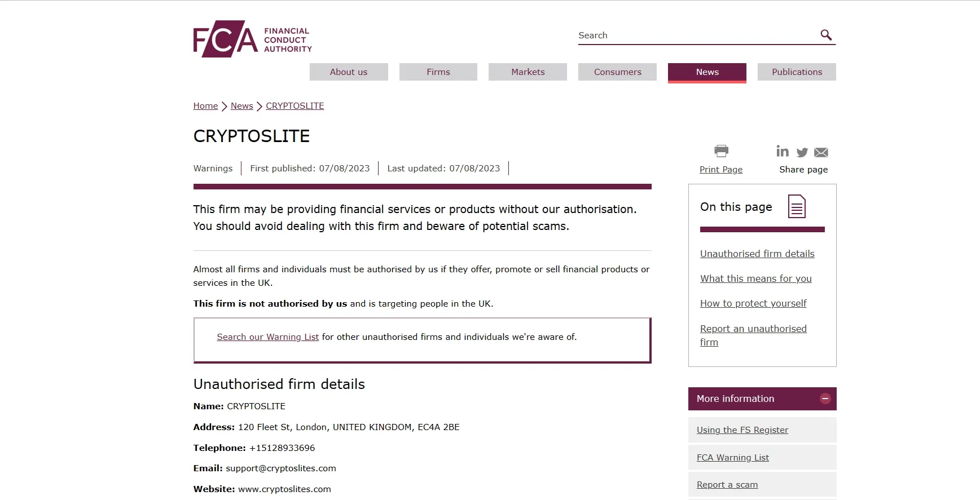Click the printer icon
The width and height of the screenshot is (980, 500).
721,151
